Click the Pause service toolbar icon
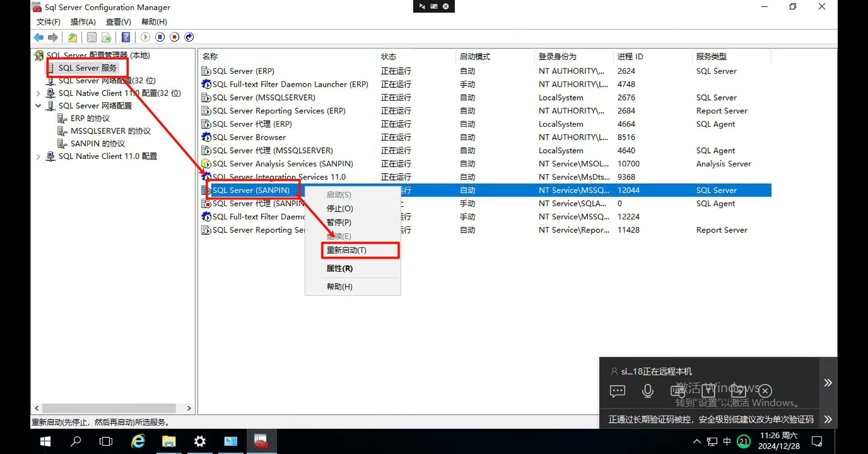Screen dimensions: 868x454 tap(160, 37)
